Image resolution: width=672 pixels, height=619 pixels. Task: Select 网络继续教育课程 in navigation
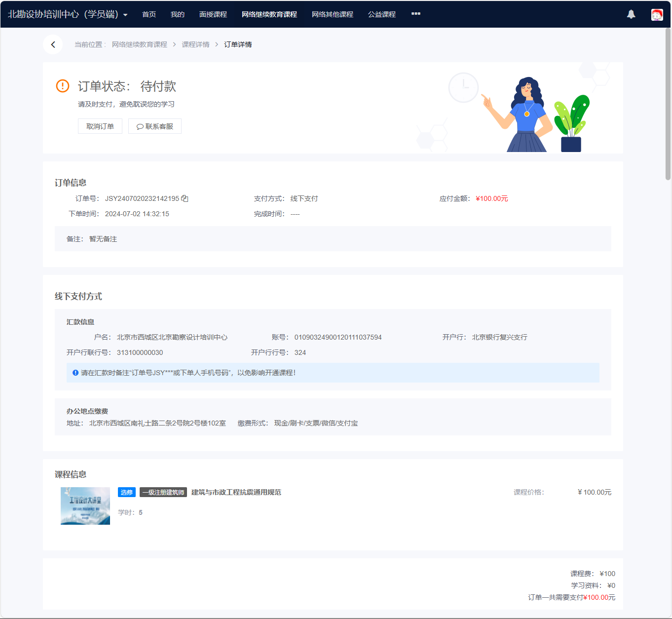point(269,14)
